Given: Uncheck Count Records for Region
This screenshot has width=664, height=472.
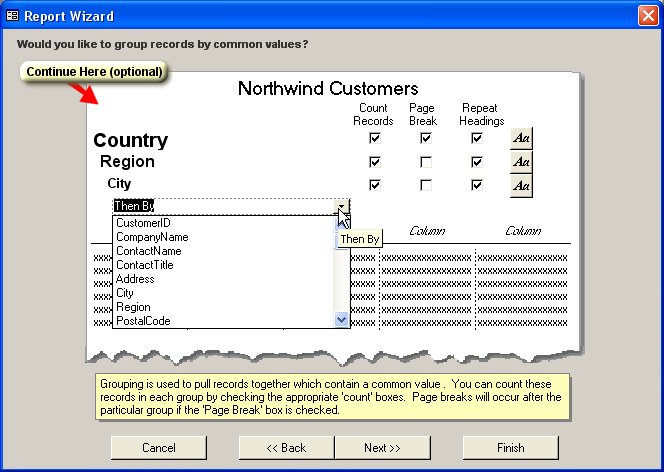Looking at the screenshot, I should coord(375,162).
